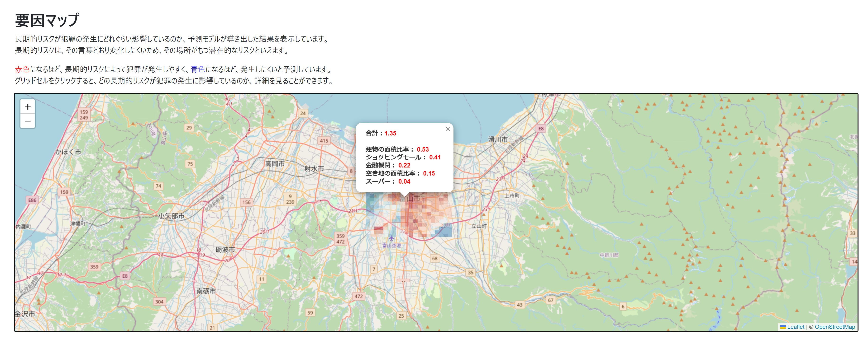868x348 pixels.
Task: Click the route 68 shield icon
Action: [x=435, y=259]
